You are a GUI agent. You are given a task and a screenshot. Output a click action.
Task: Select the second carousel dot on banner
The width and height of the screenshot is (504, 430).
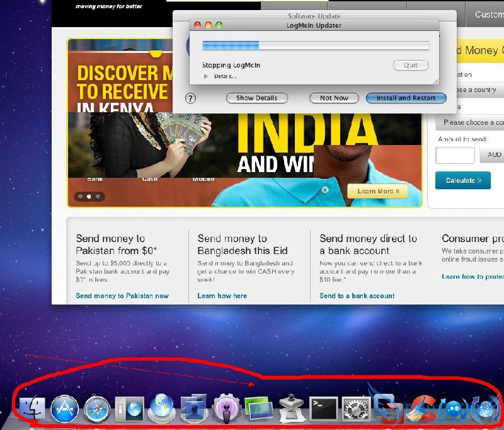coord(89,197)
